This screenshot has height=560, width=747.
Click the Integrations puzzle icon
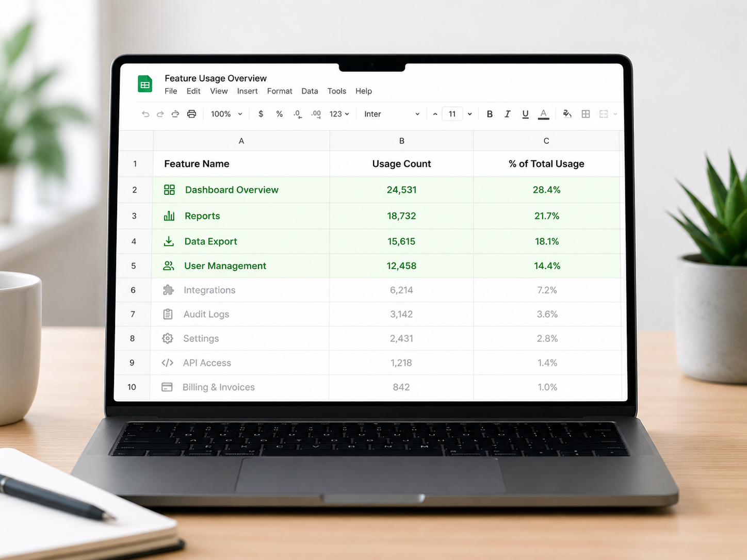click(x=168, y=290)
